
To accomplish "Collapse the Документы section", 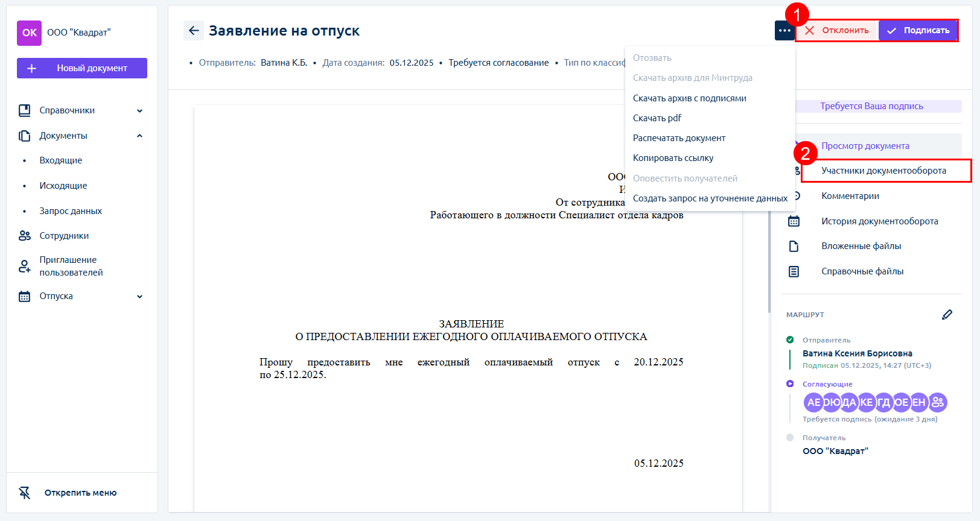I will (139, 136).
